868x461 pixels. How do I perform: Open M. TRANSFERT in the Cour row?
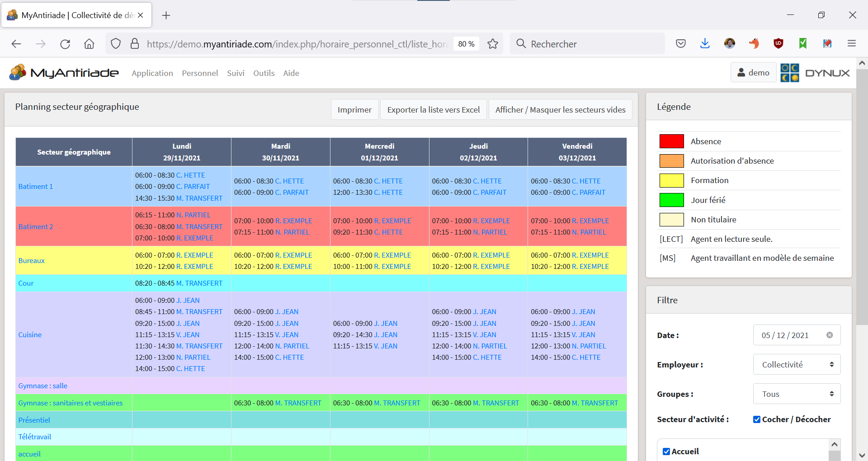point(199,283)
